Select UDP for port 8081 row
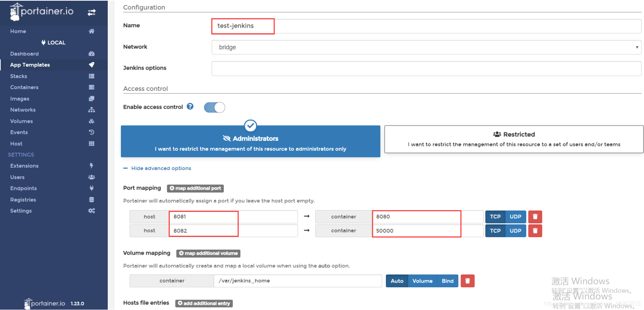644x310 pixels. [515, 217]
